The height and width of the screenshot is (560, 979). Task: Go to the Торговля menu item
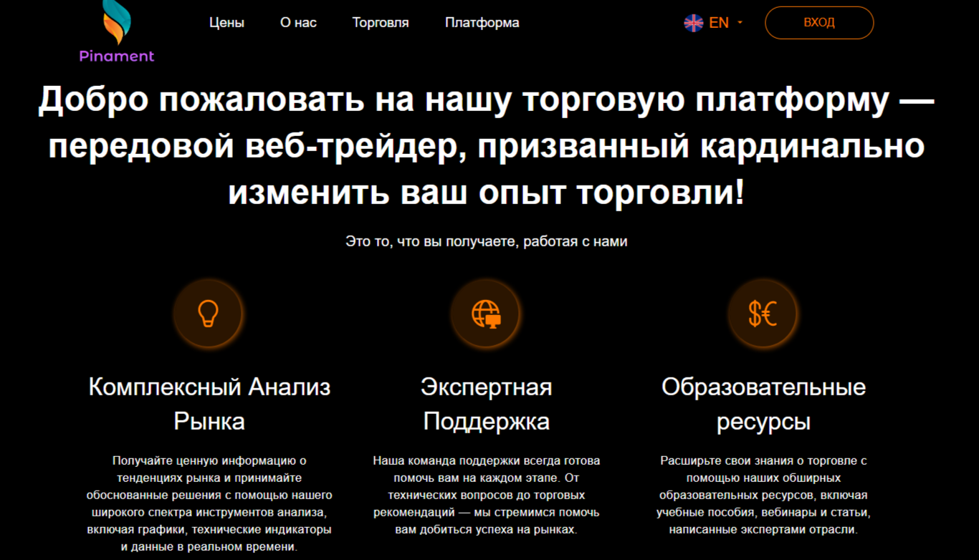tap(381, 23)
